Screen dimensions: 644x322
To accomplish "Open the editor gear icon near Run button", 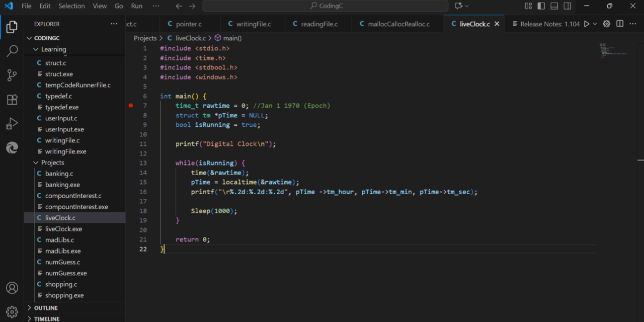I will point(607,24).
